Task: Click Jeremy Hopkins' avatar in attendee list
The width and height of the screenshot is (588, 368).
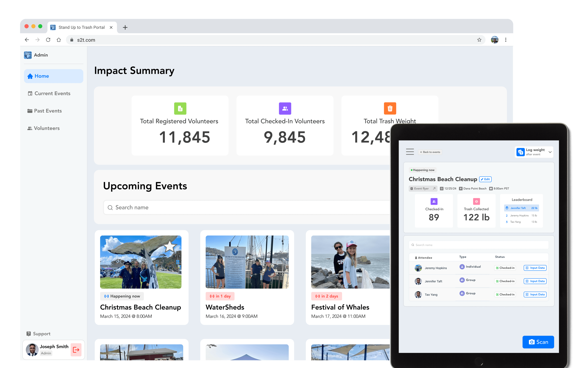Action: [418, 268]
